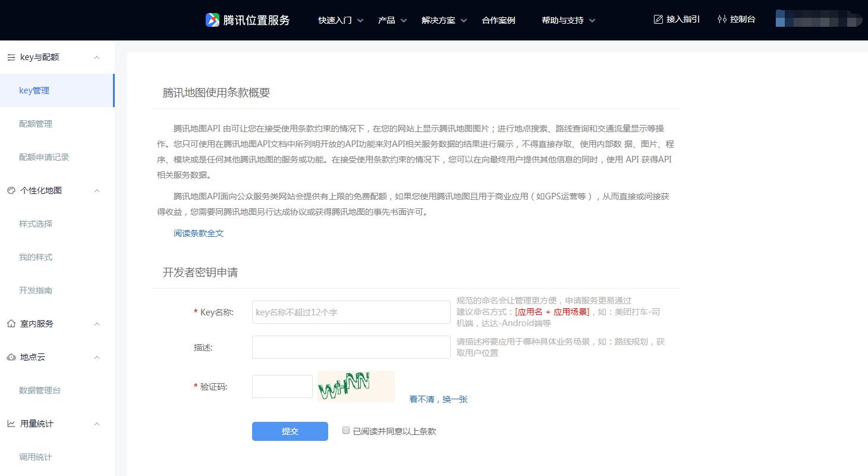Click the 用量统计 chart icon
Image resolution: width=868 pixels, height=476 pixels.
click(x=11, y=424)
